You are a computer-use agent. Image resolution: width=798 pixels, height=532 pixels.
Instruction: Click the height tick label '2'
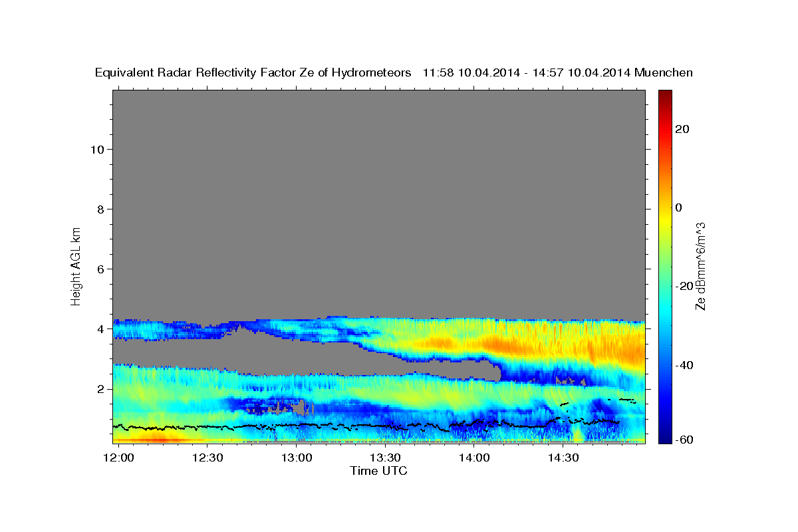pos(99,388)
